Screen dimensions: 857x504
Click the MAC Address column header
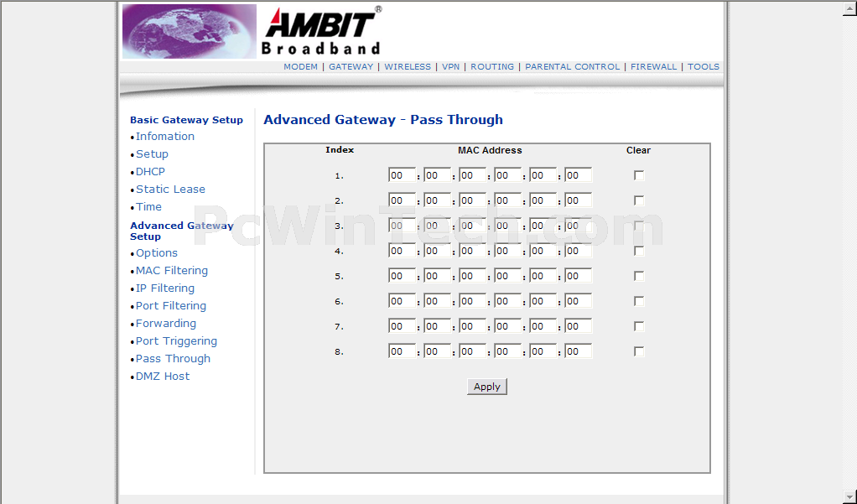click(x=490, y=150)
